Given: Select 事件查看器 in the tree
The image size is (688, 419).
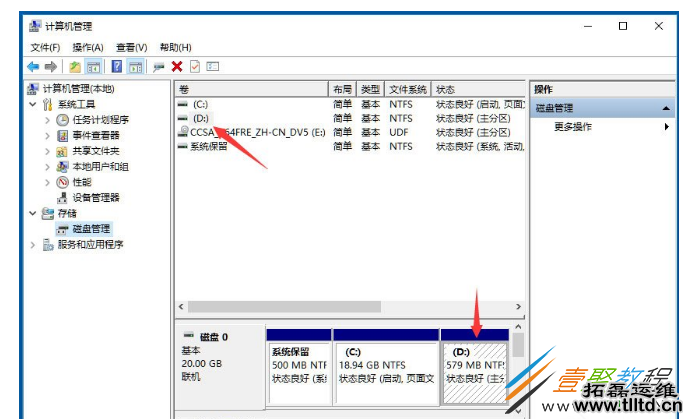Looking at the screenshot, I should pyautogui.click(x=96, y=136).
